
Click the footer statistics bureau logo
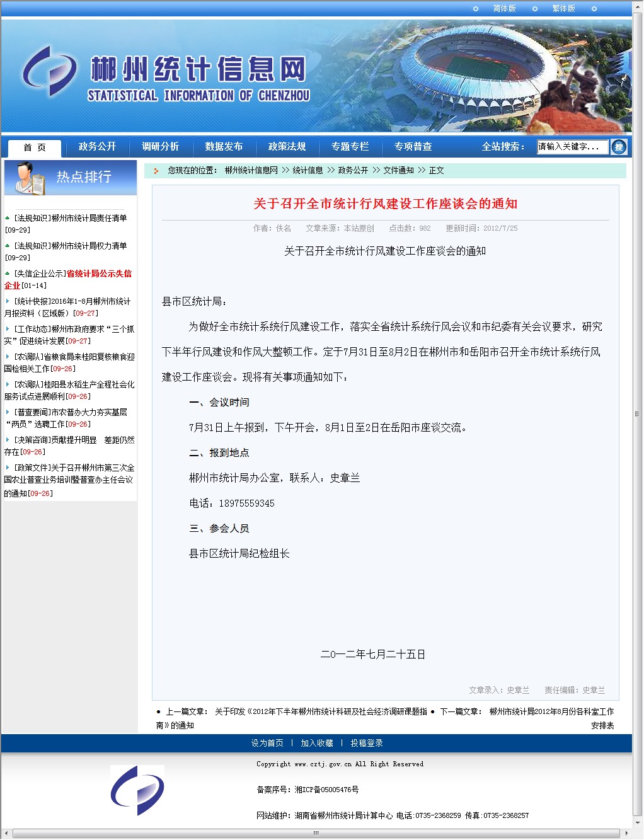pos(137,790)
